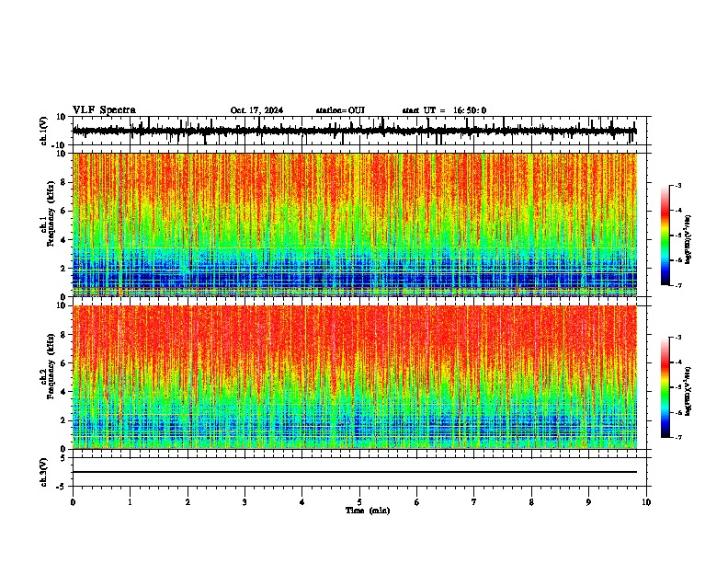The width and height of the screenshot is (728, 563).
Task: Click the "ch.3(V)" axis label
Action: pos(44,472)
